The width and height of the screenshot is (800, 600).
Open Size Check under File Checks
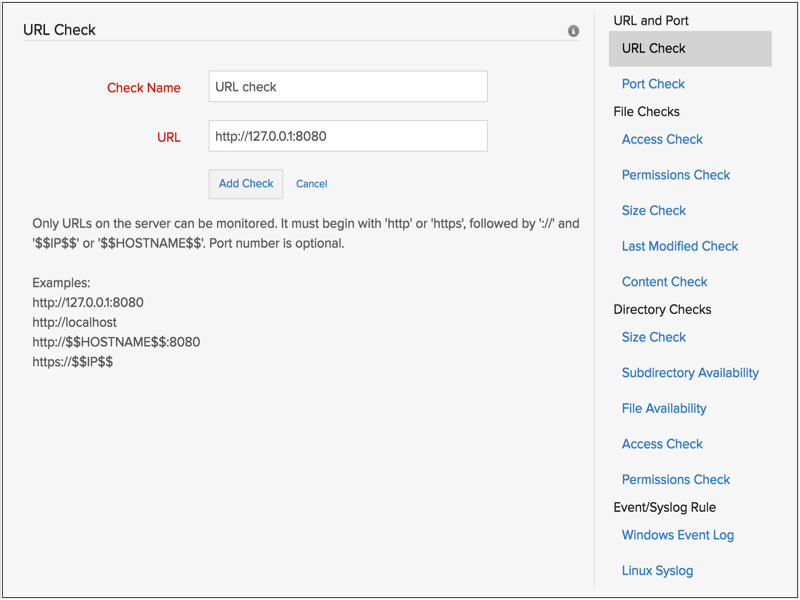tap(653, 210)
